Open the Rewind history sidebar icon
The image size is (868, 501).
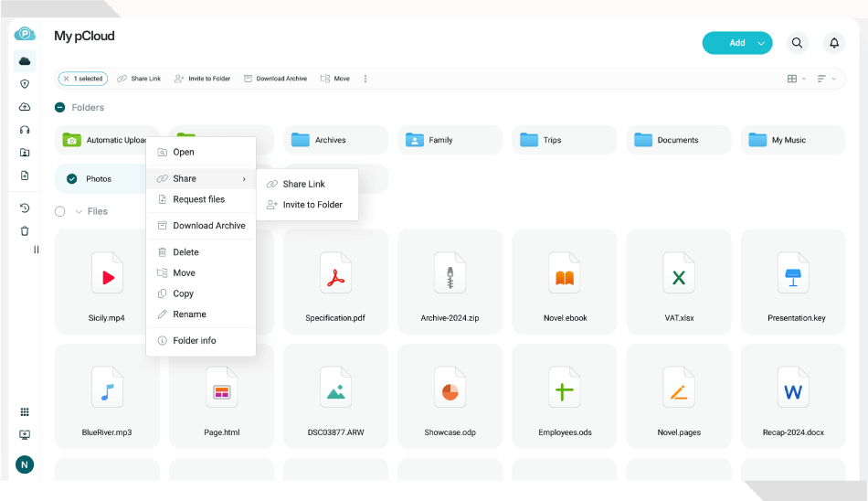pos(25,208)
